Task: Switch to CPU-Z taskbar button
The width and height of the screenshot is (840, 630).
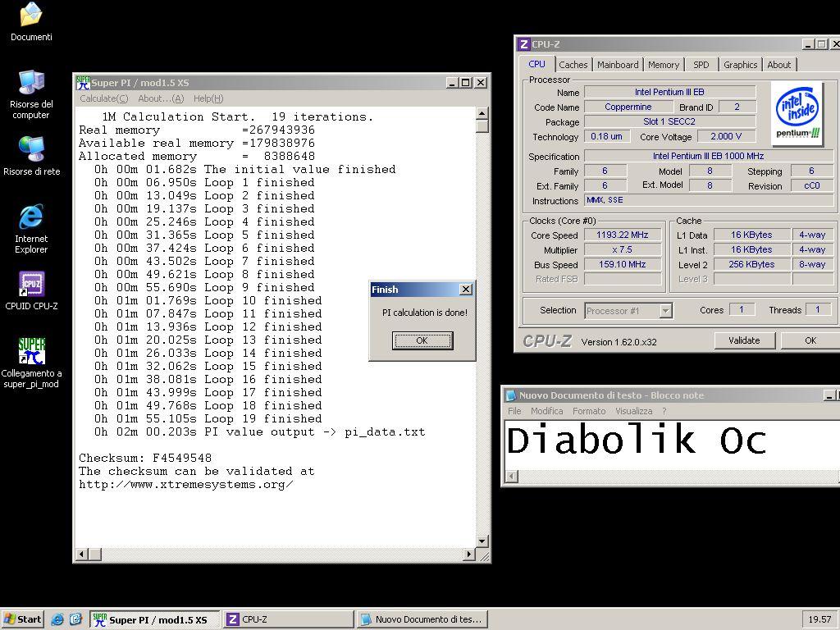Action: pos(288,619)
